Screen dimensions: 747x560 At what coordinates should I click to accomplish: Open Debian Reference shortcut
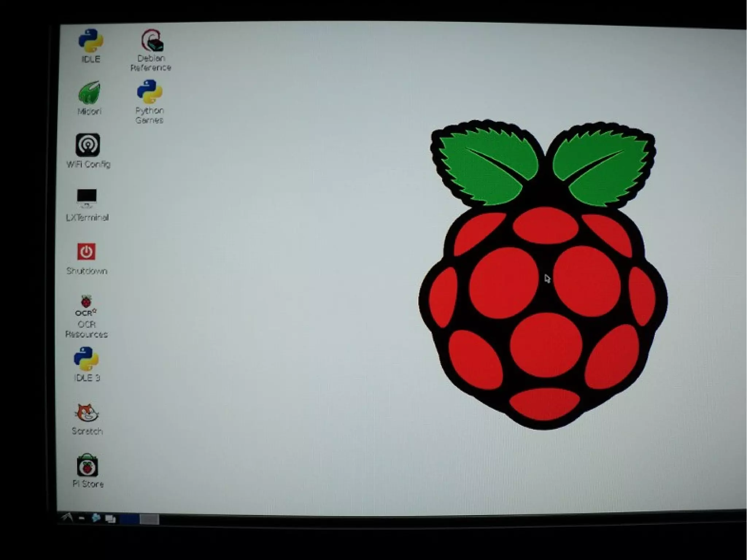click(x=152, y=41)
